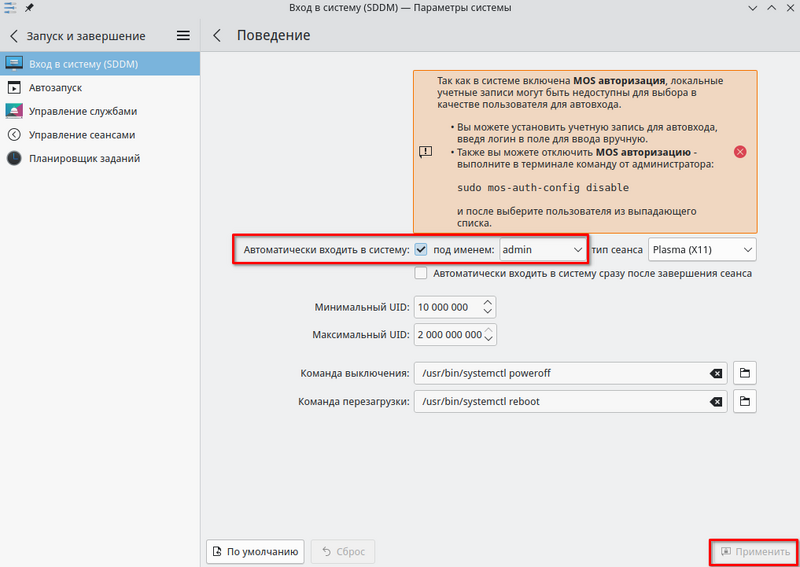The image size is (800, 567).
Task: Click the pin icon in title bar
Action: [x=29, y=8]
